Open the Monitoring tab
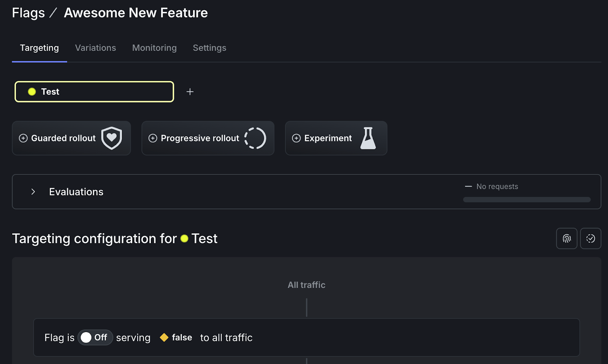 154,48
